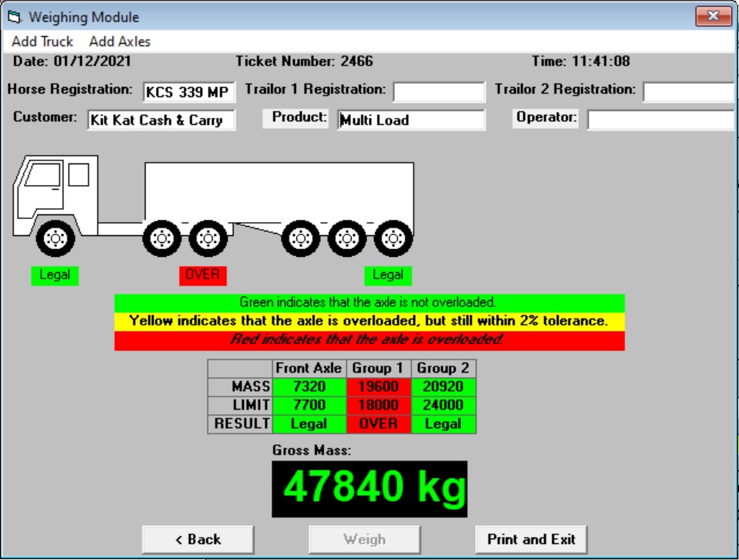
Task: Click the Group 2 limit 24000 cell
Action: point(444,405)
